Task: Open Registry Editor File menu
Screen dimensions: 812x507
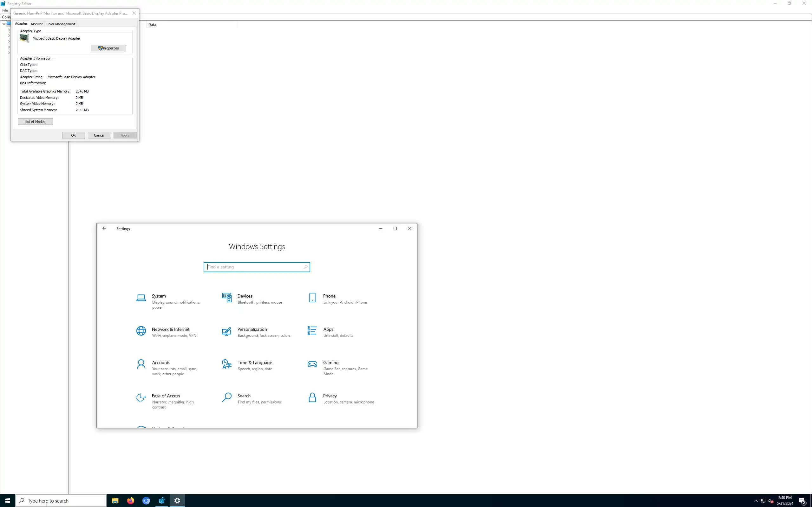Action: pos(5,10)
